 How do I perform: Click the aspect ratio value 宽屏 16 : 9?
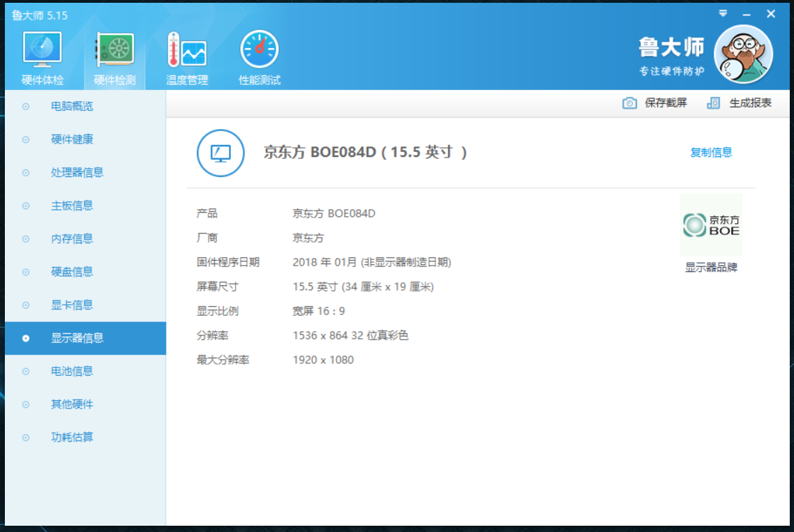pos(319,311)
